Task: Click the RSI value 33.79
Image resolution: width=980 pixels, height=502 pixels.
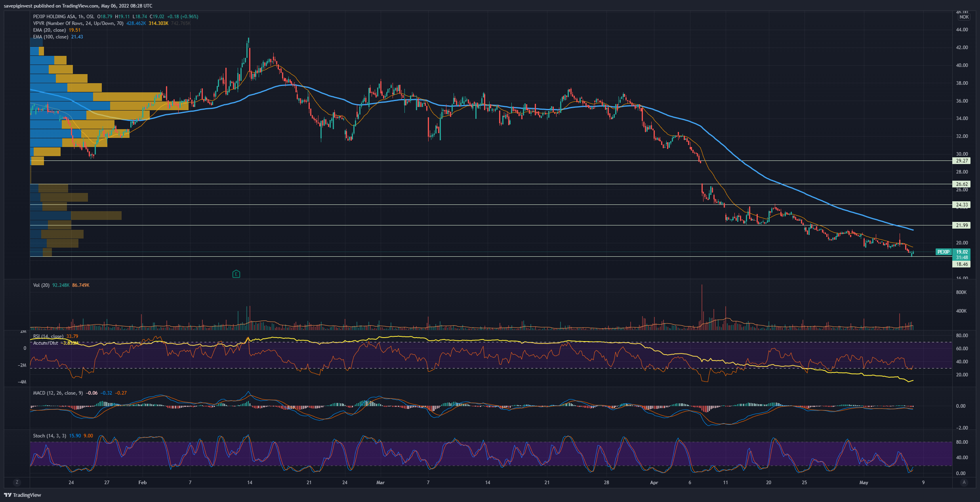Action: pos(72,336)
